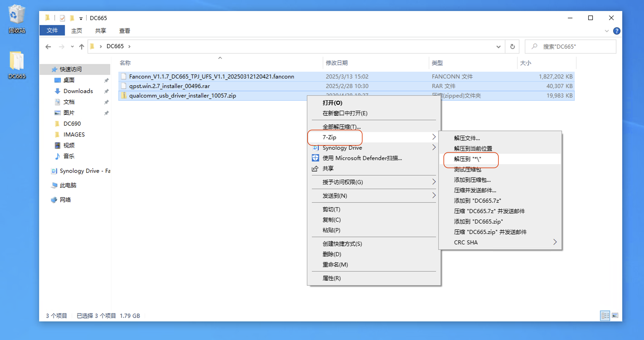The image size is (644, 340).
Task: Choose 打开(O) in context menu
Action: tap(373, 103)
